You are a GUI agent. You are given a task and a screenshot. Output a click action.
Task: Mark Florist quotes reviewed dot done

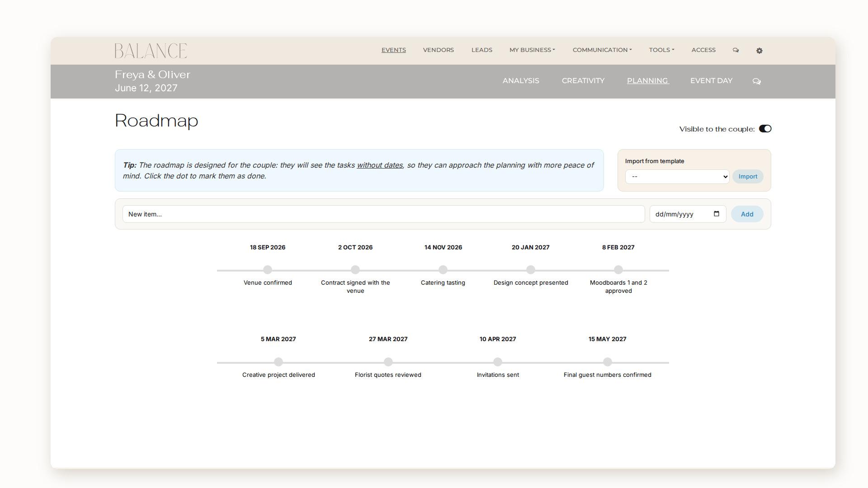[x=388, y=362]
